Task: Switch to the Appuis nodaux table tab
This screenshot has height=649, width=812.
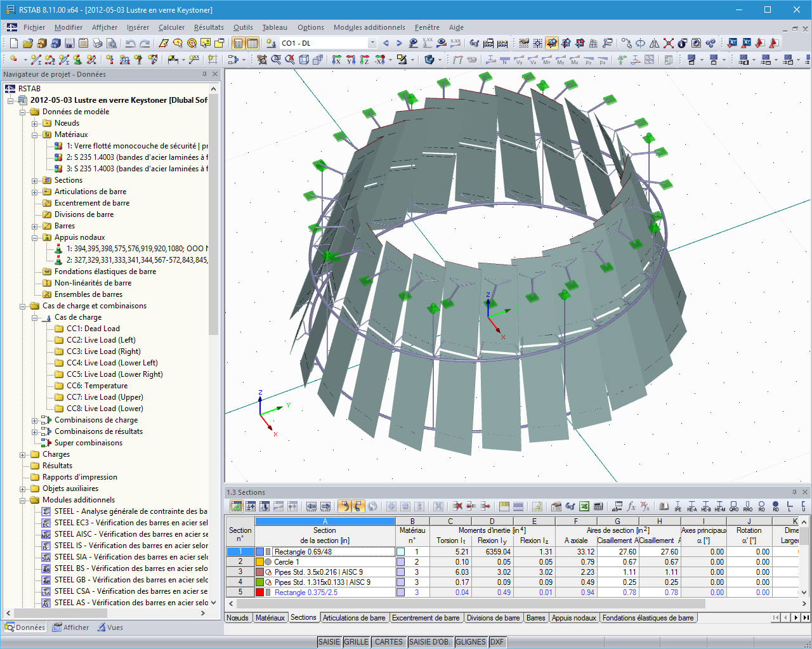Action: click(574, 617)
